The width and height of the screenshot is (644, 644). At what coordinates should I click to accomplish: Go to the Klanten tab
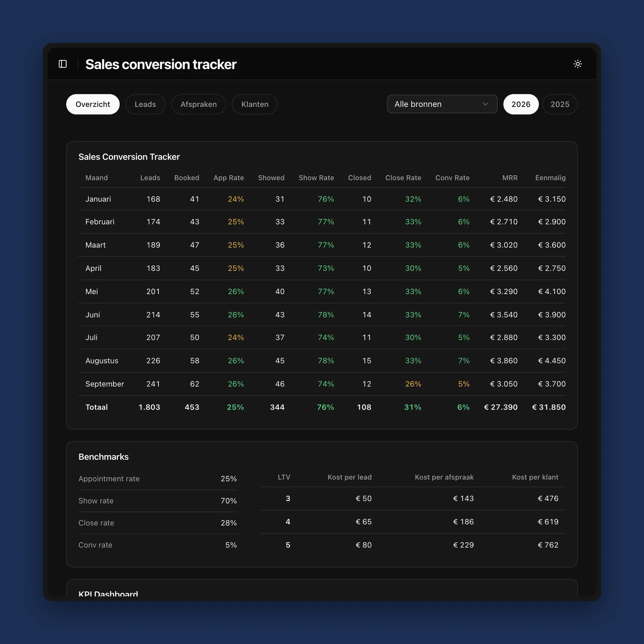pos(255,104)
